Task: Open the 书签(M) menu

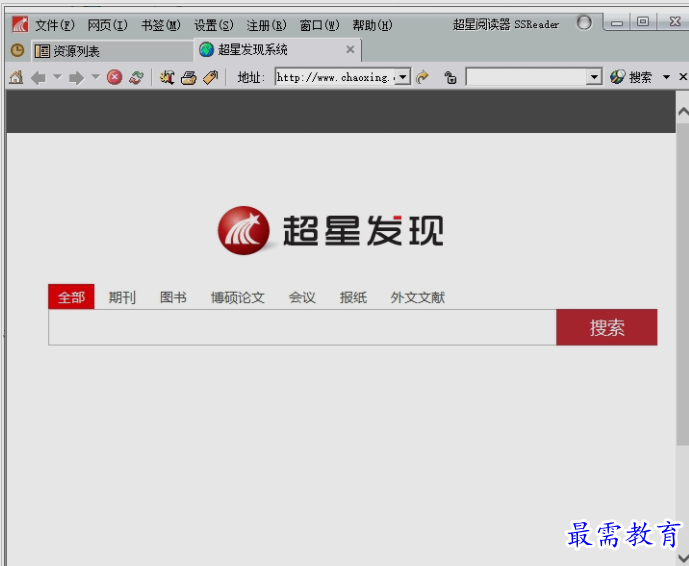Action: pyautogui.click(x=161, y=25)
